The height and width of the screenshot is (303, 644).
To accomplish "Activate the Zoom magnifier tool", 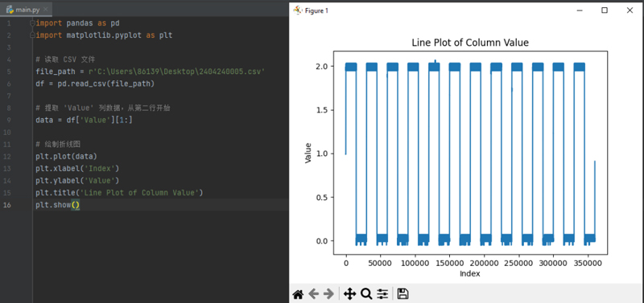I will coord(366,293).
